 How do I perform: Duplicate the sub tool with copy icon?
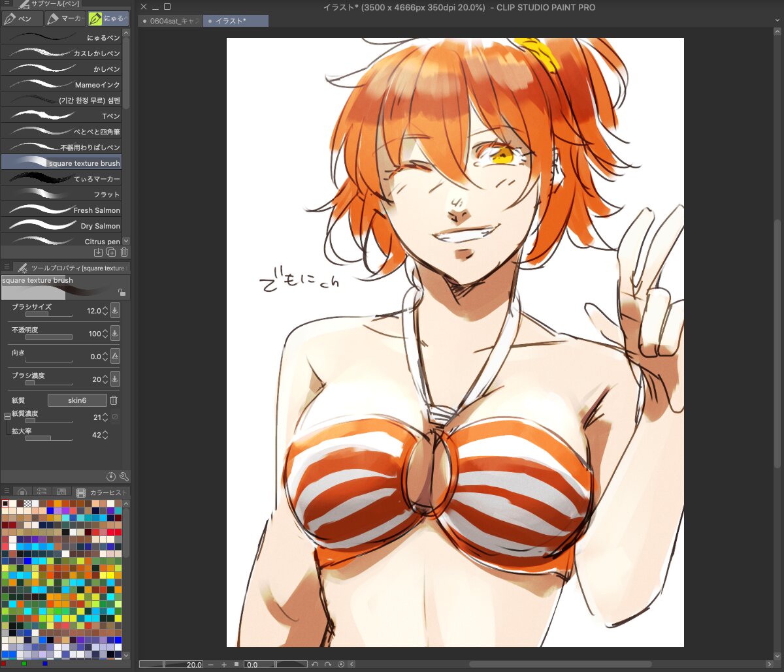(111, 252)
